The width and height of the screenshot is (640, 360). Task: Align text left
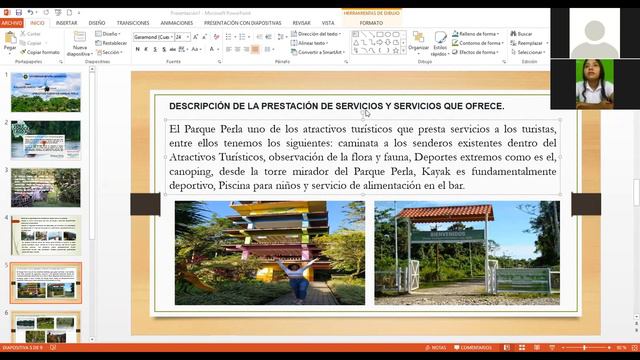tap(229, 49)
